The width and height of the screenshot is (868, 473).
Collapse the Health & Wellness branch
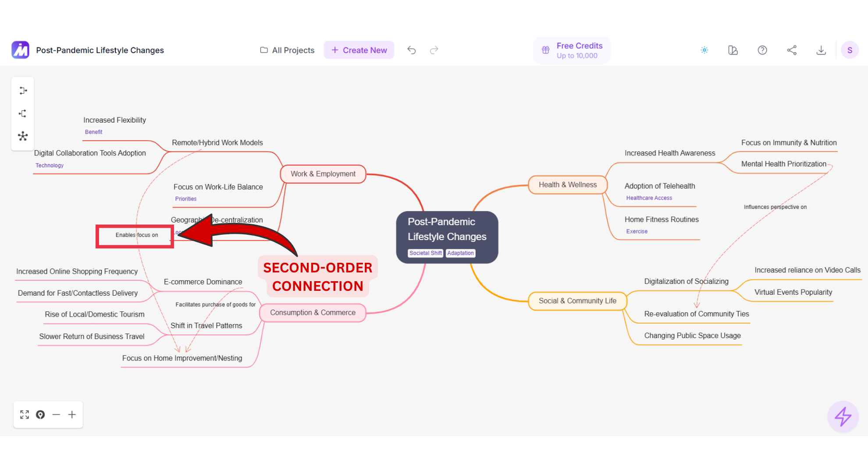tap(568, 184)
